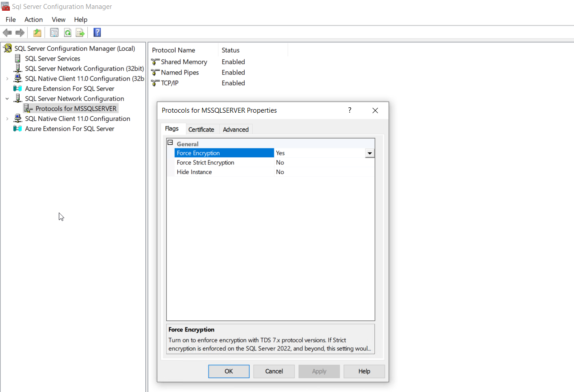Viewport: 574px width, 392px height.
Task: Open the File menu
Action: click(x=11, y=20)
